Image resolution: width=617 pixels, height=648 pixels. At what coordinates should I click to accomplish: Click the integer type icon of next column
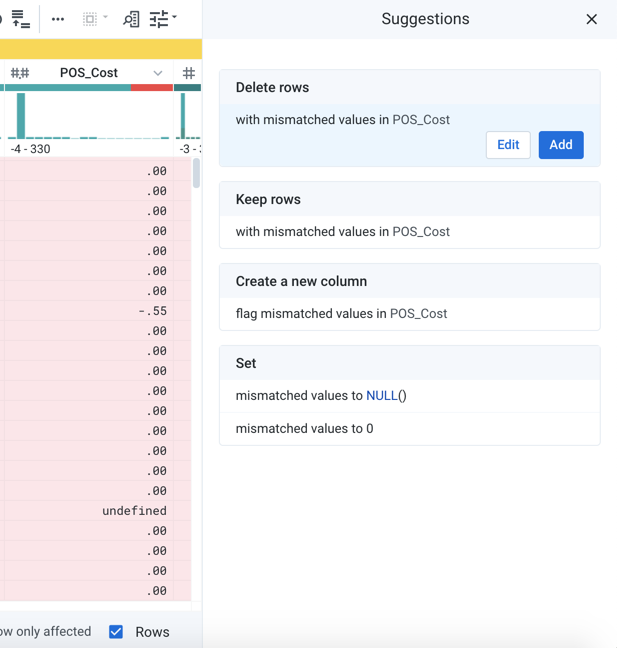click(188, 73)
